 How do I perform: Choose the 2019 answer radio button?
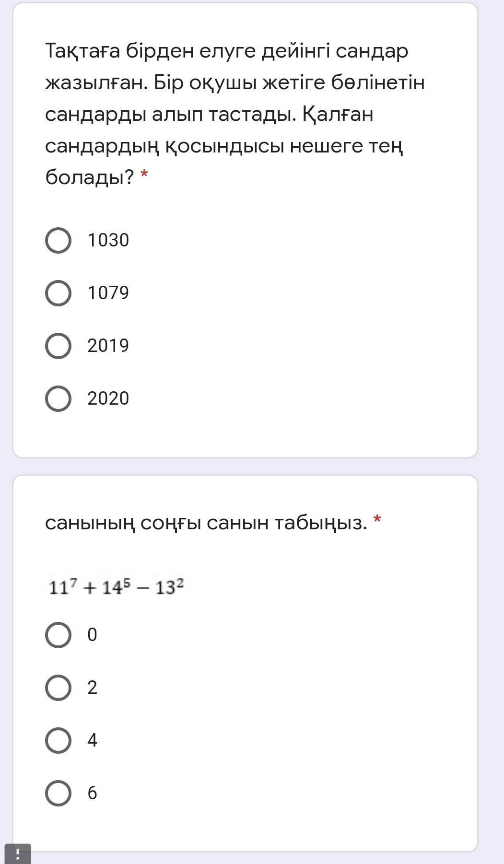59,346
